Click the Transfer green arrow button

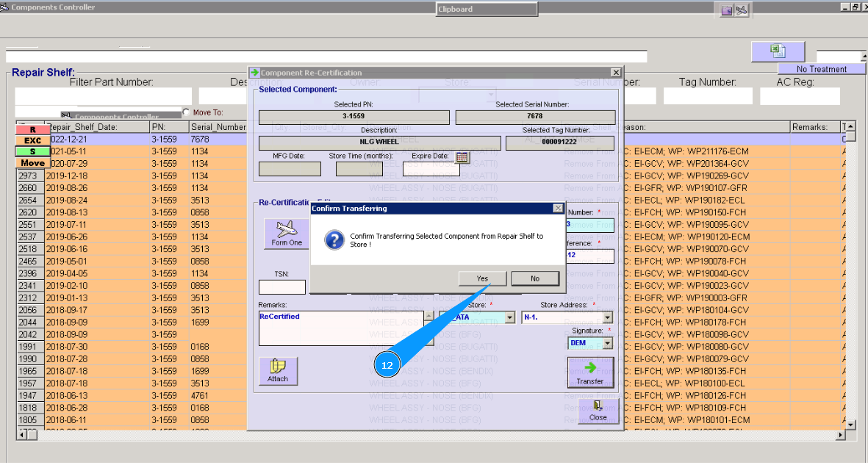point(590,372)
